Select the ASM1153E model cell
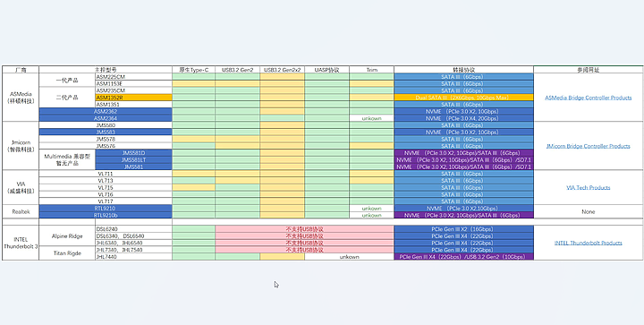This screenshot has width=644, height=325. coord(133,83)
